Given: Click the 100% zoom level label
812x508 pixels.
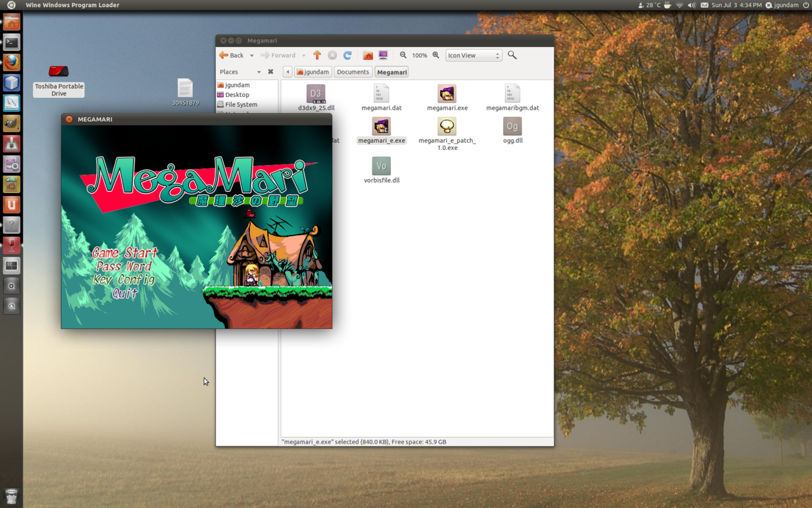Looking at the screenshot, I should tap(419, 56).
